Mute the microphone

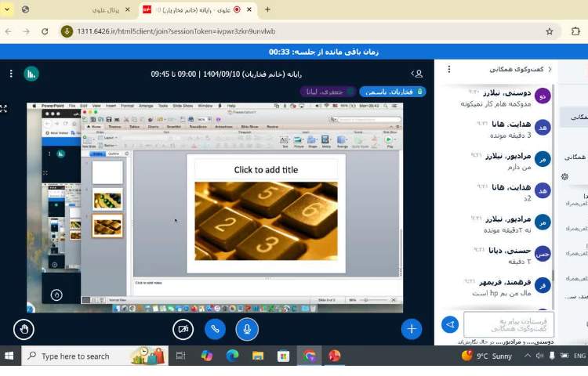coord(247,329)
